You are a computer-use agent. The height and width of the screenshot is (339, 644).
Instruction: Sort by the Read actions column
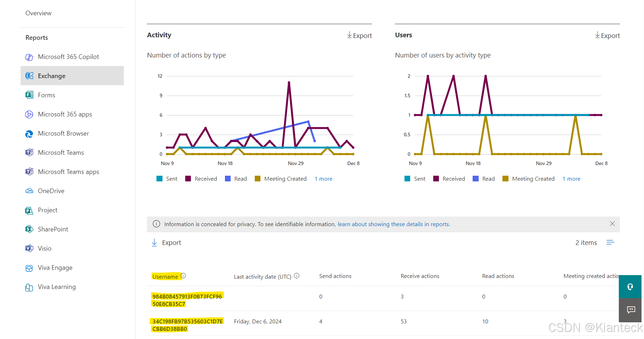(498, 276)
